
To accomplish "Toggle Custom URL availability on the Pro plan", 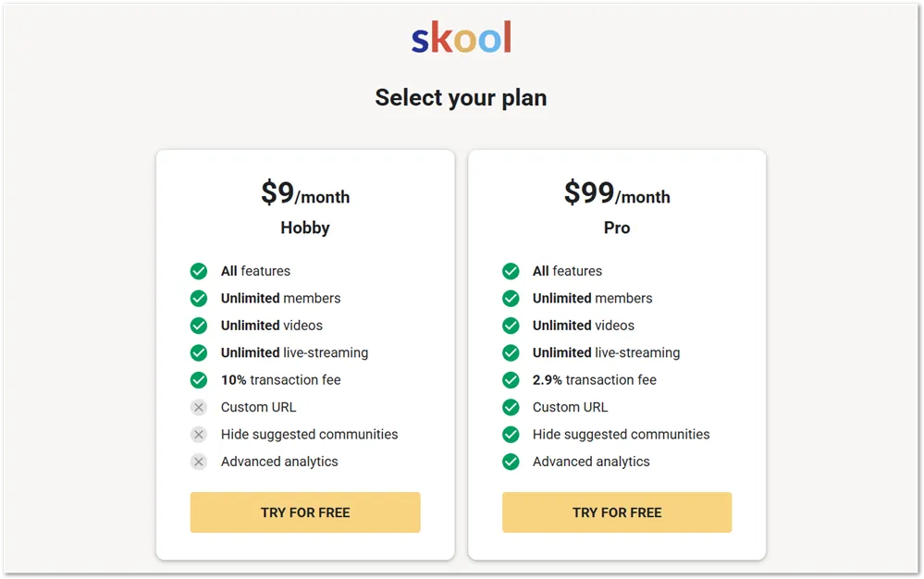I will tap(511, 407).
